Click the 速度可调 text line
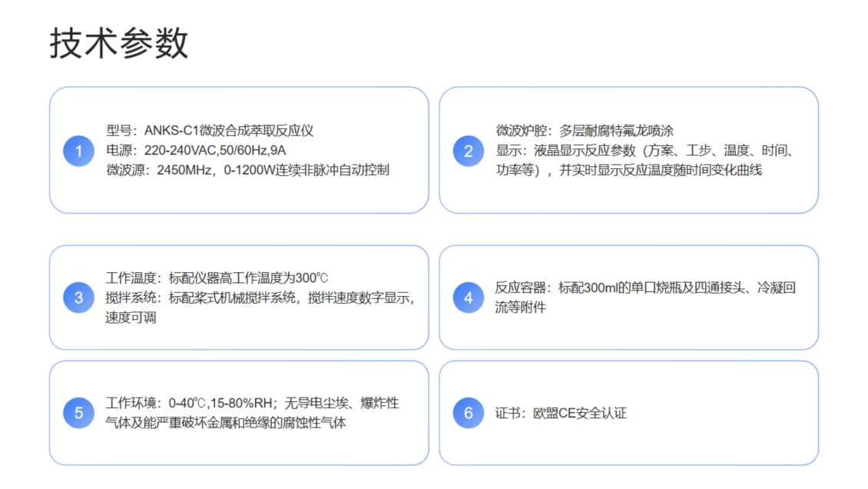 point(131,317)
